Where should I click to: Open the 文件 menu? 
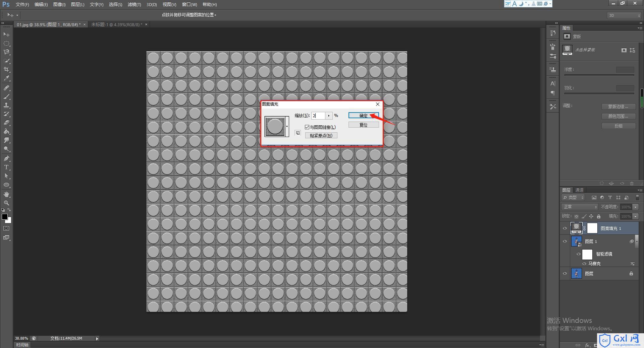tap(22, 4)
